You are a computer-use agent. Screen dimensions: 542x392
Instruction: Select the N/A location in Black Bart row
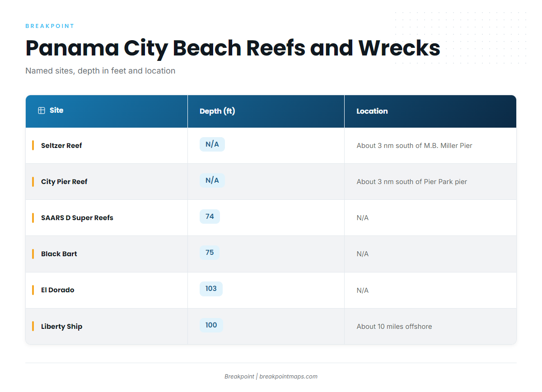click(x=363, y=254)
